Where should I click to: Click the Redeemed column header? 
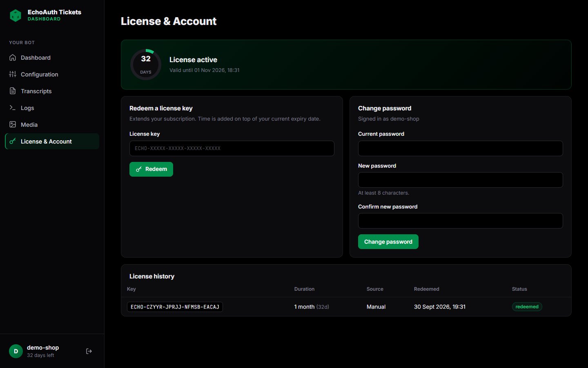click(427, 289)
